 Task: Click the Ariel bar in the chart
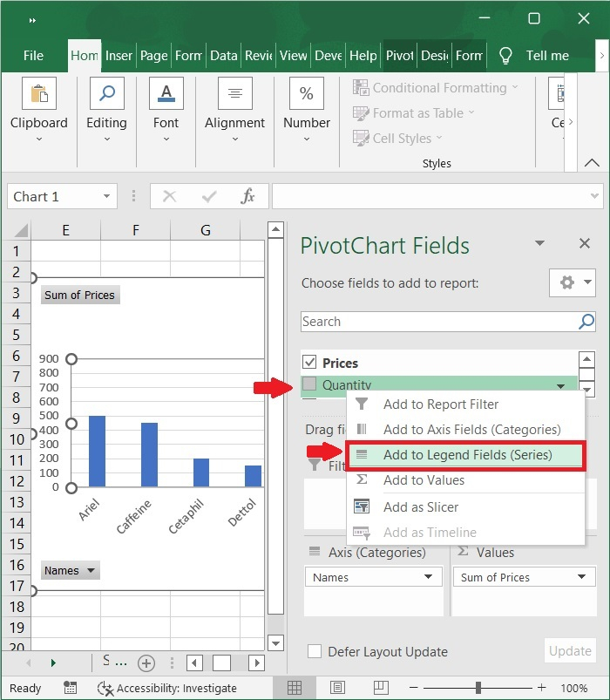tap(98, 452)
